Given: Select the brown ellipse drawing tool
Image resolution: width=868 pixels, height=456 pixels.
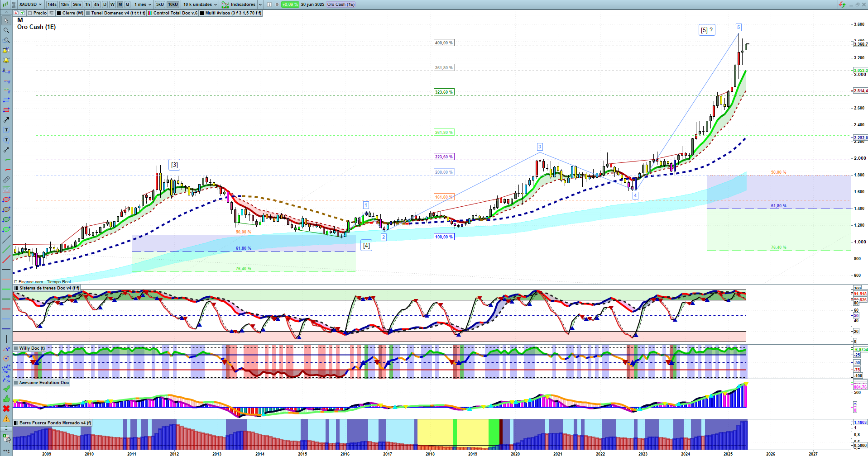Looking at the screenshot, I should click(6, 209).
